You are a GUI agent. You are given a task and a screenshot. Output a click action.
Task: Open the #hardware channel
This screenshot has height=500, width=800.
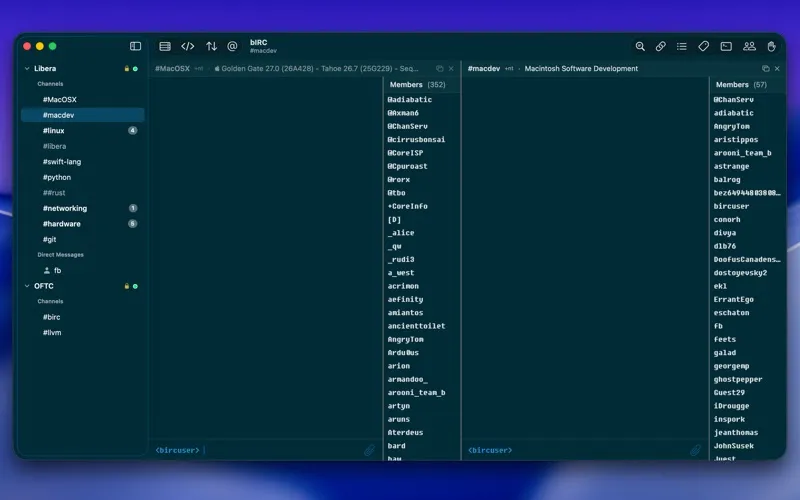point(83,224)
